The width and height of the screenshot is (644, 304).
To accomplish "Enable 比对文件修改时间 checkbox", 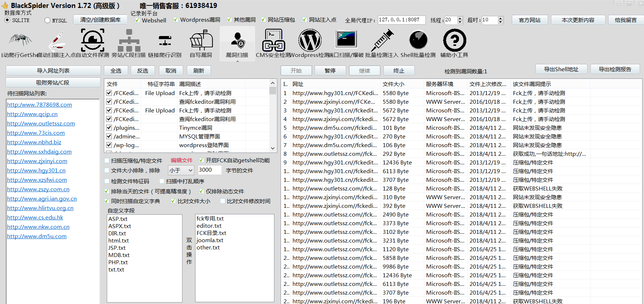I will click(x=223, y=201).
